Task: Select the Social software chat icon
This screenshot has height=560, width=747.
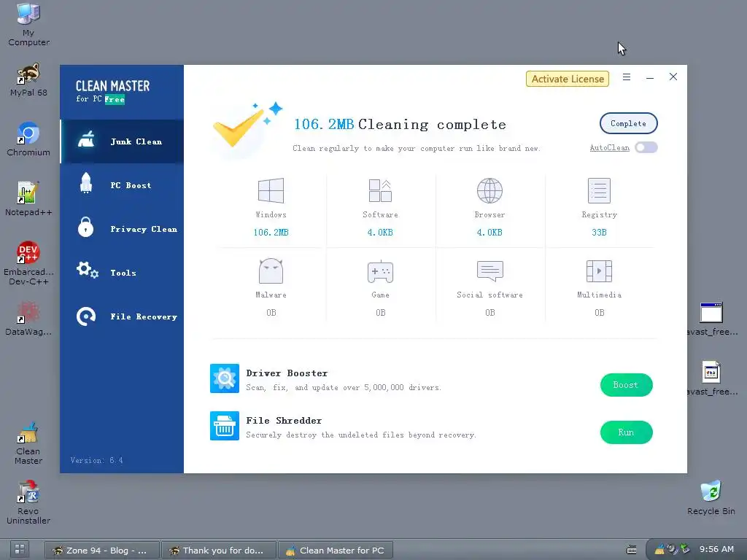Action: [489, 271]
